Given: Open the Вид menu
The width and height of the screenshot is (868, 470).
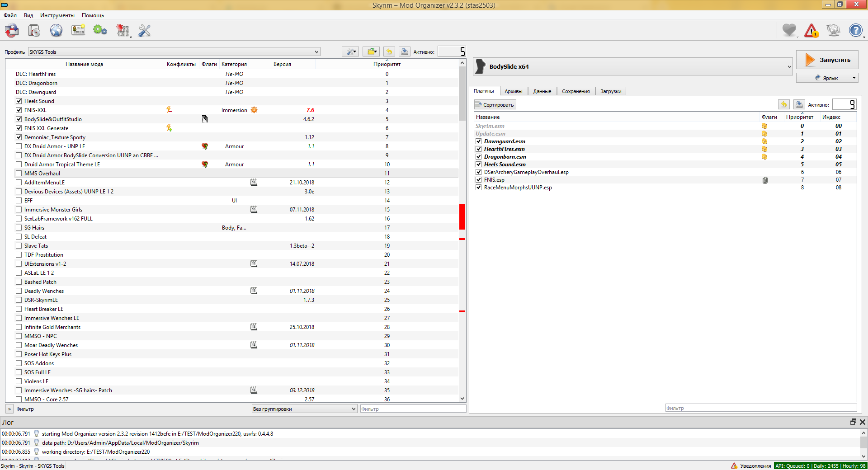Looking at the screenshot, I should click(x=28, y=15).
